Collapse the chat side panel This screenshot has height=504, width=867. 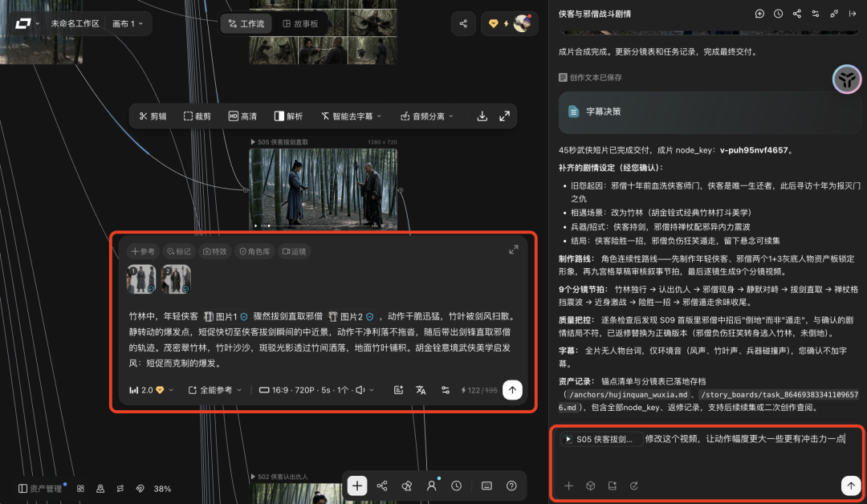click(x=853, y=14)
